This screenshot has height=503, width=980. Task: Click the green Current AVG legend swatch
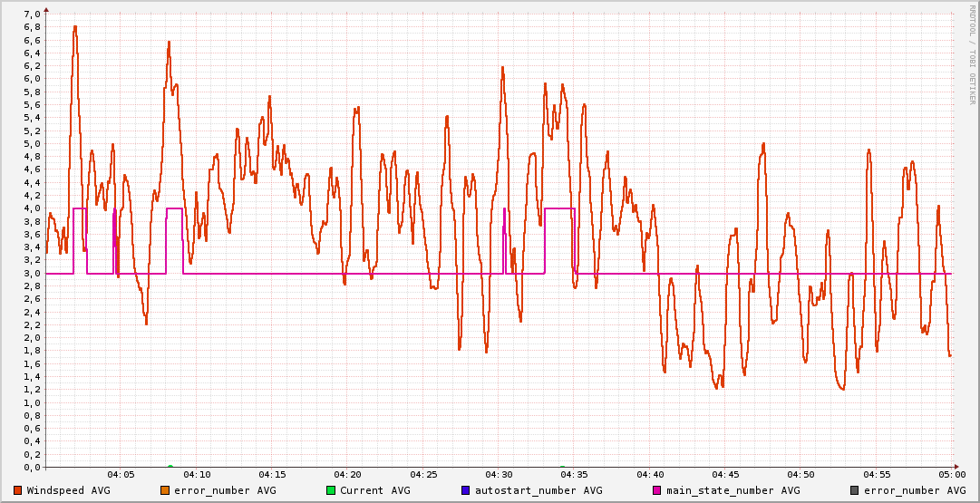[x=331, y=490]
